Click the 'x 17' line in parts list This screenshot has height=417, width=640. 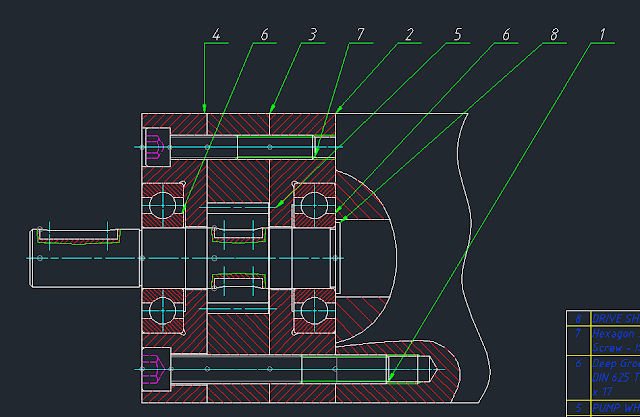[x=602, y=392]
